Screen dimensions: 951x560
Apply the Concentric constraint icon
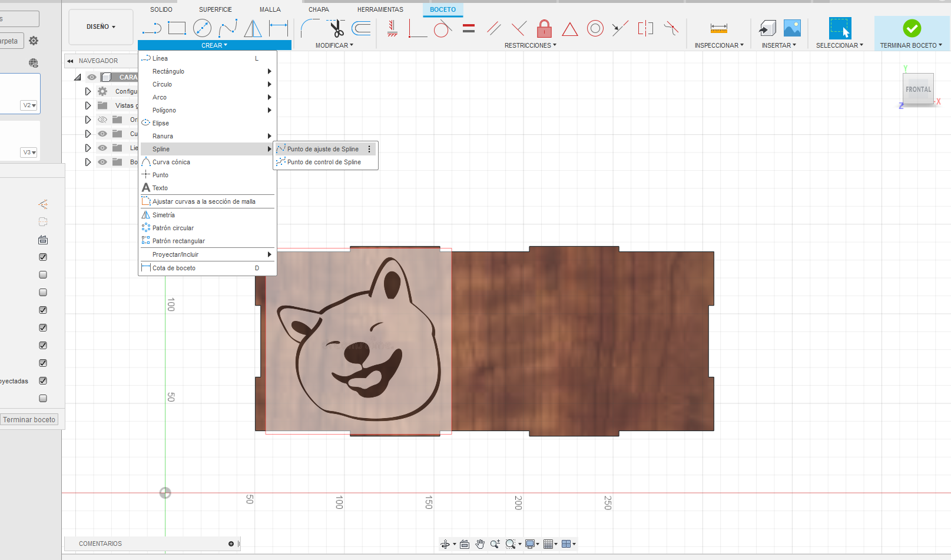595,28
